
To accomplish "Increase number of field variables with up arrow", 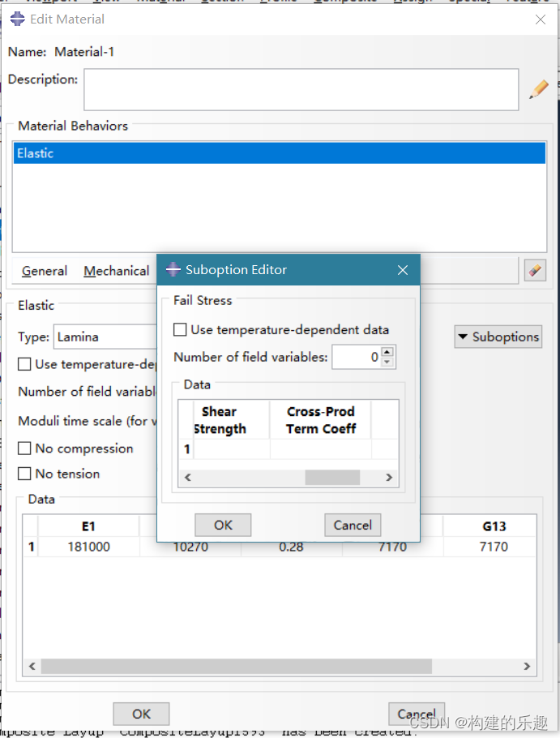I will 387,352.
